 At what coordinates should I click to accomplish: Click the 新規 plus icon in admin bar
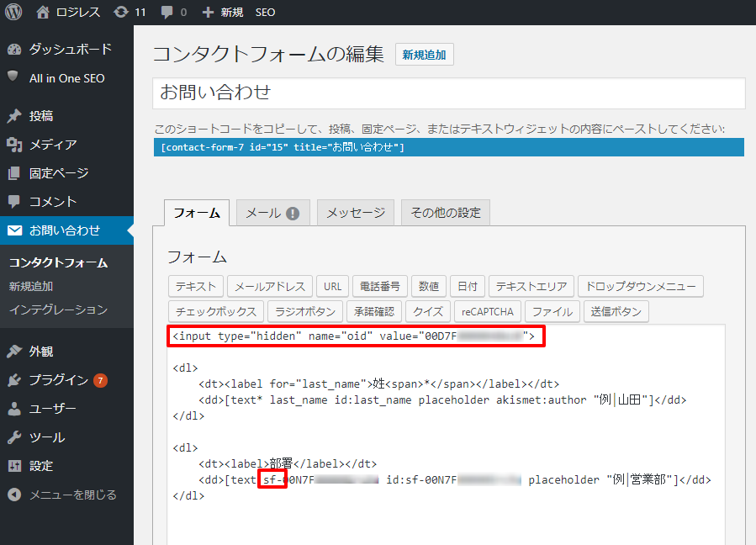(209, 13)
